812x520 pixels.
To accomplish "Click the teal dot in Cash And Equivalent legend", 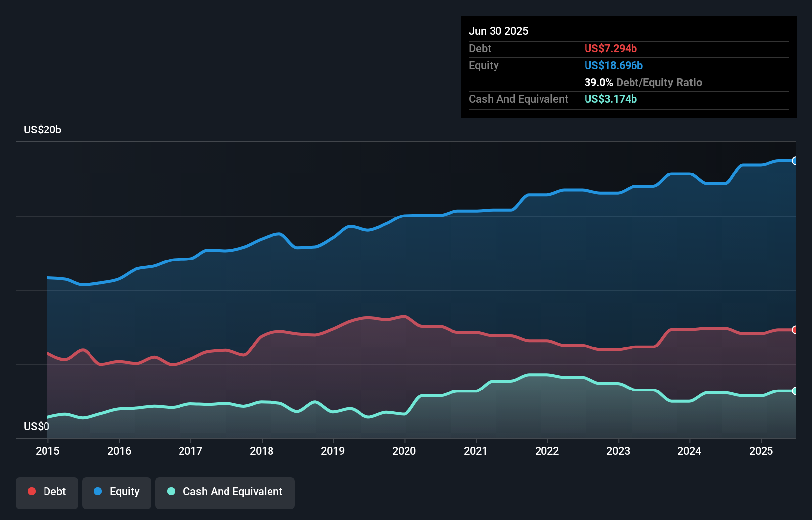I will pyautogui.click(x=171, y=491).
